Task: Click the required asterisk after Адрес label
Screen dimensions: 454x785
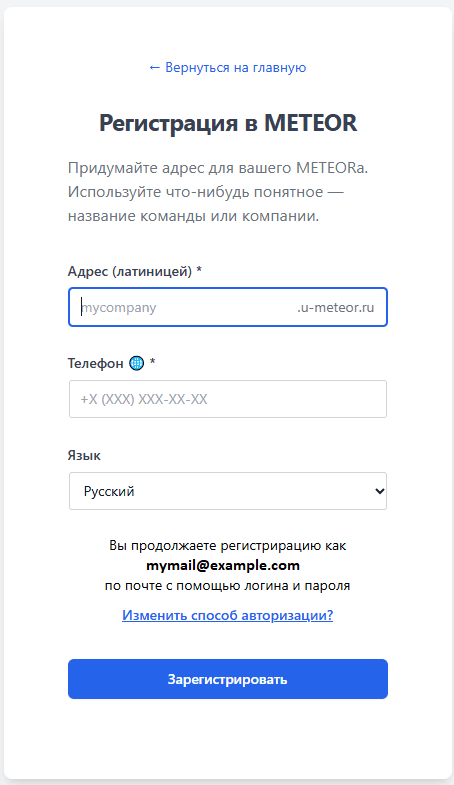Action: (x=199, y=270)
